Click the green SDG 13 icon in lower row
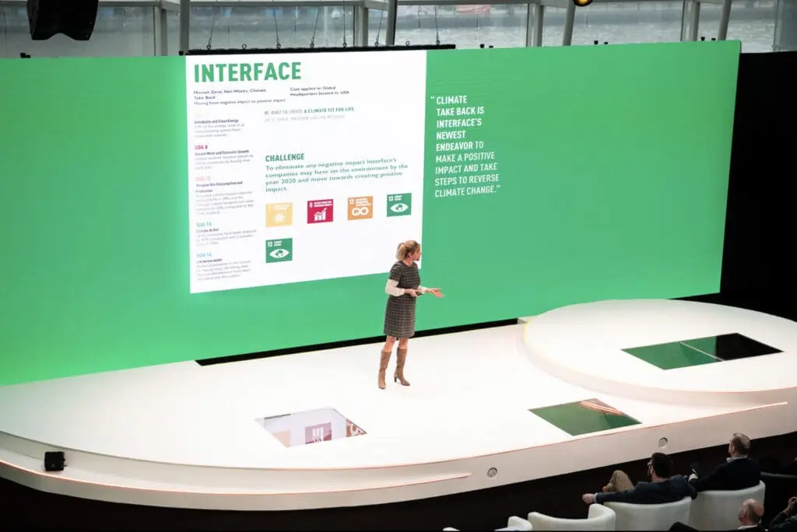Viewport: 797px width, 532px height. (x=279, y=250)
